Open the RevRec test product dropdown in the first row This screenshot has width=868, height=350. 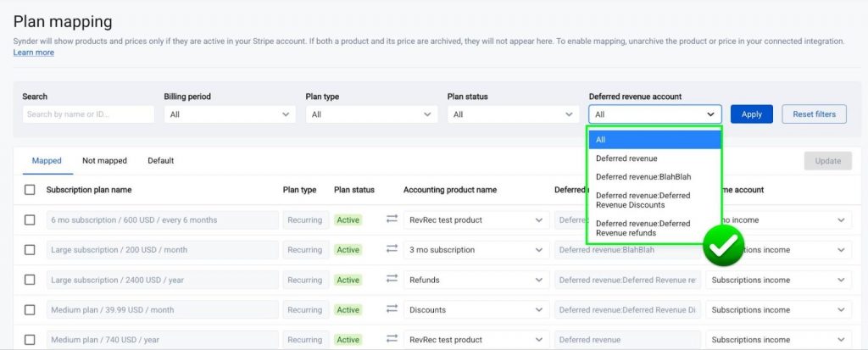click(476, 219)
